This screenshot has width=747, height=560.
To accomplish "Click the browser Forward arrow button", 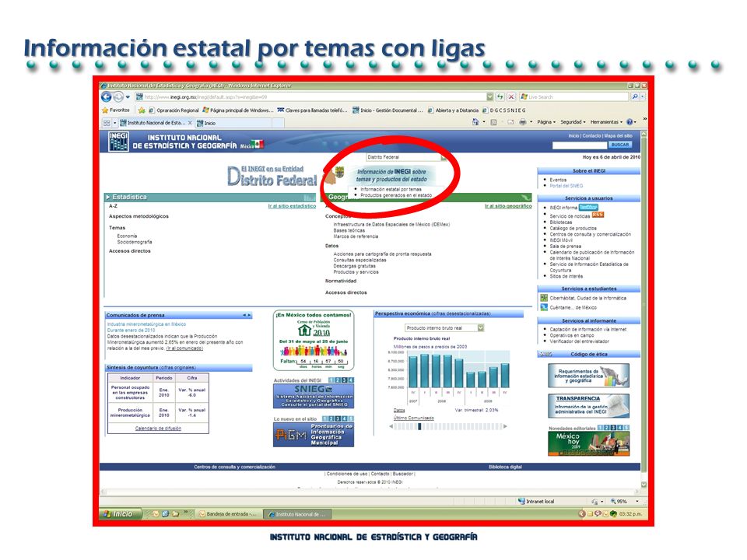I will click(118, 97).
